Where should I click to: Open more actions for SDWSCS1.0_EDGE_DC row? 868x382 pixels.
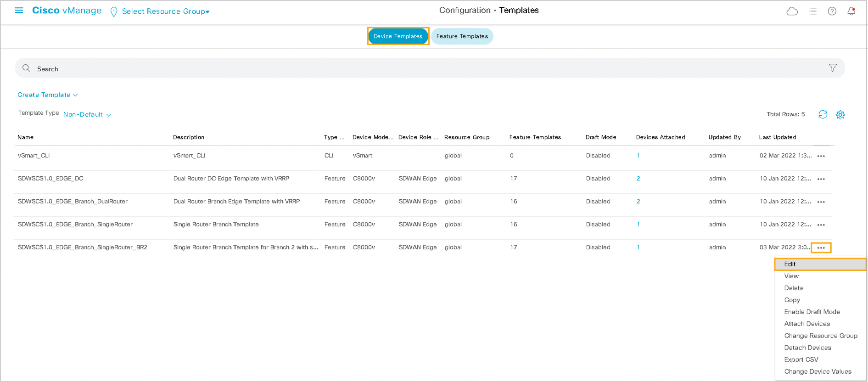click(821, 179)
